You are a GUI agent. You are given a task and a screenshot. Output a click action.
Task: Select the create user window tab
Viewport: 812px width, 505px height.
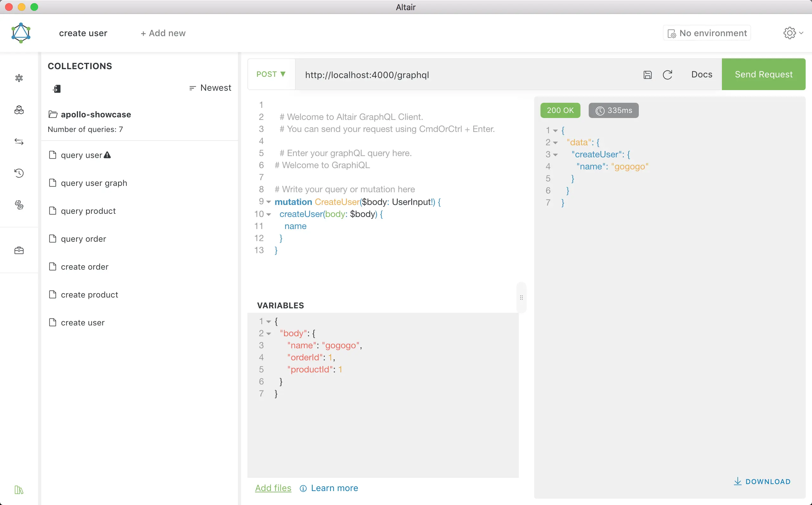[83, 33]
